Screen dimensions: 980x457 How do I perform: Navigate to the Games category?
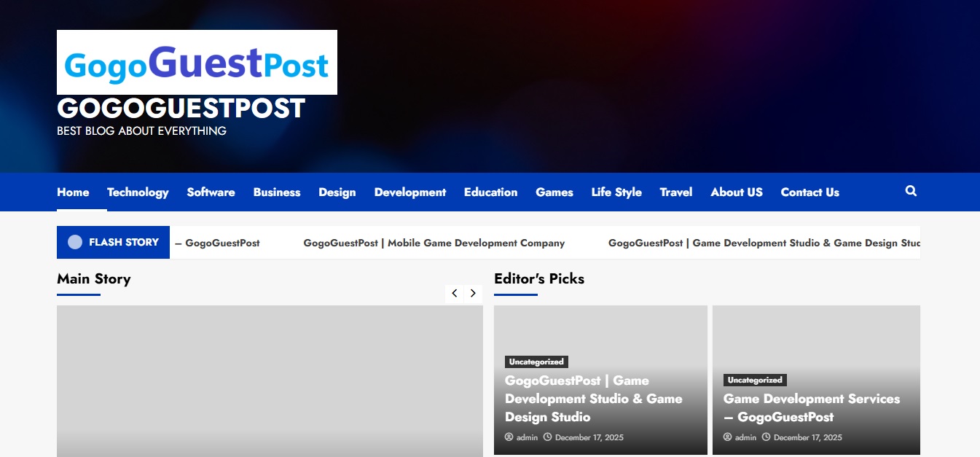coord(554,192)
